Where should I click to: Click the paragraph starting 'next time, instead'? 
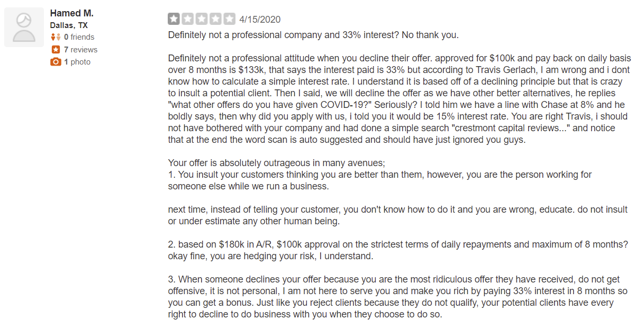[x=397, y=215]
